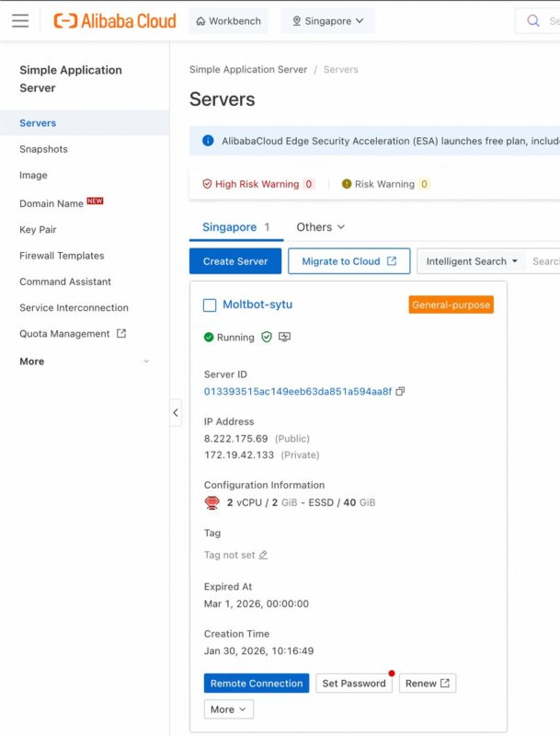Click the Remote Connection button
The image size is (560, 736).
(x=257, y=684)
